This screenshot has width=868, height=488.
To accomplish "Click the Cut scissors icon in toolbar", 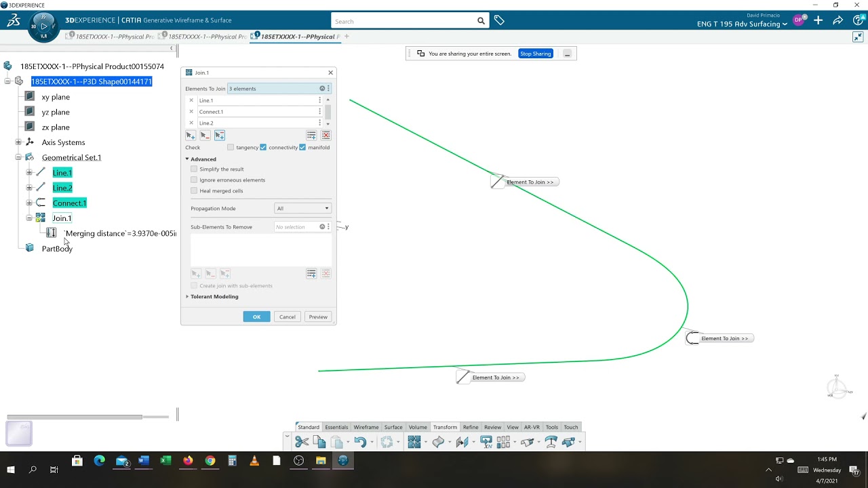I will (302, 442).
